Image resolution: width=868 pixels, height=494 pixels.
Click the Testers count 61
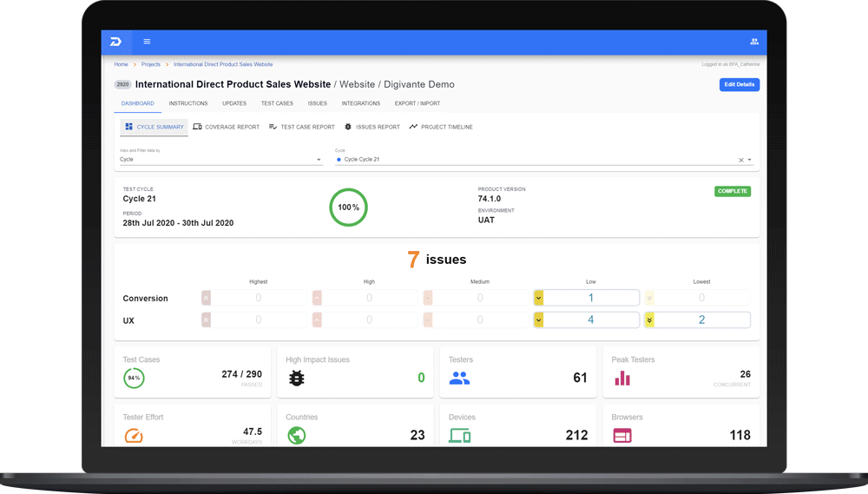click(580, 378)
